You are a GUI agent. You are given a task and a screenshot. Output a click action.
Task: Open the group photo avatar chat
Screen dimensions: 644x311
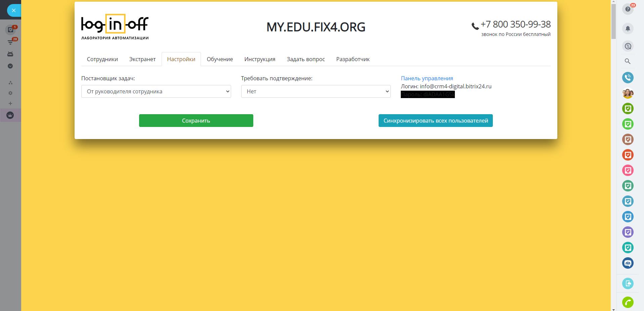pos(628,93)
